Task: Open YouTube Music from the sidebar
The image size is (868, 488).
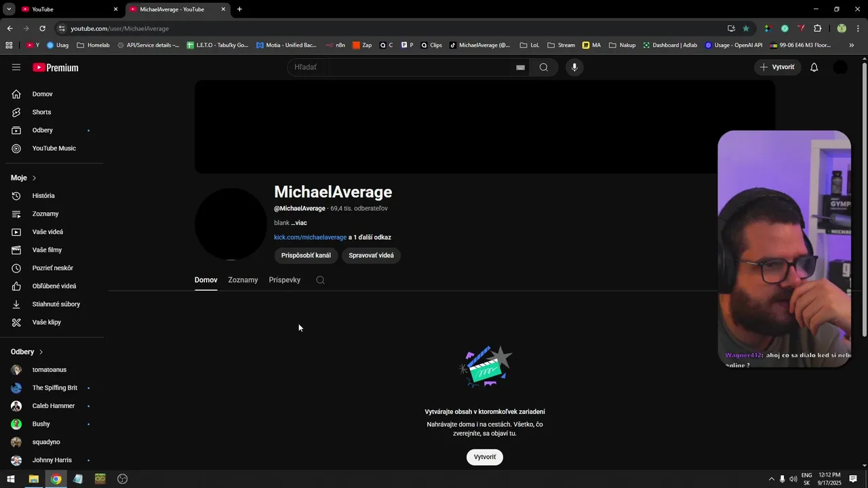Action: point(54,148)
